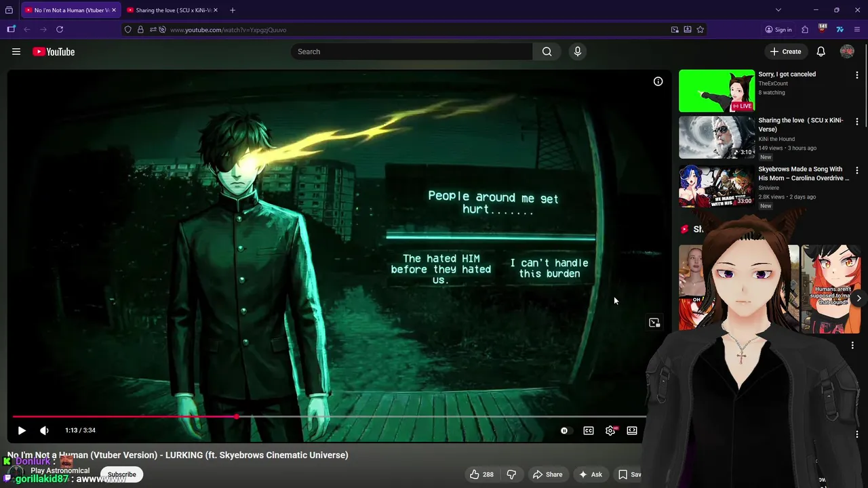Go to YouTube home via logo
The image size is (868, 488).
[x=54, y=52]
